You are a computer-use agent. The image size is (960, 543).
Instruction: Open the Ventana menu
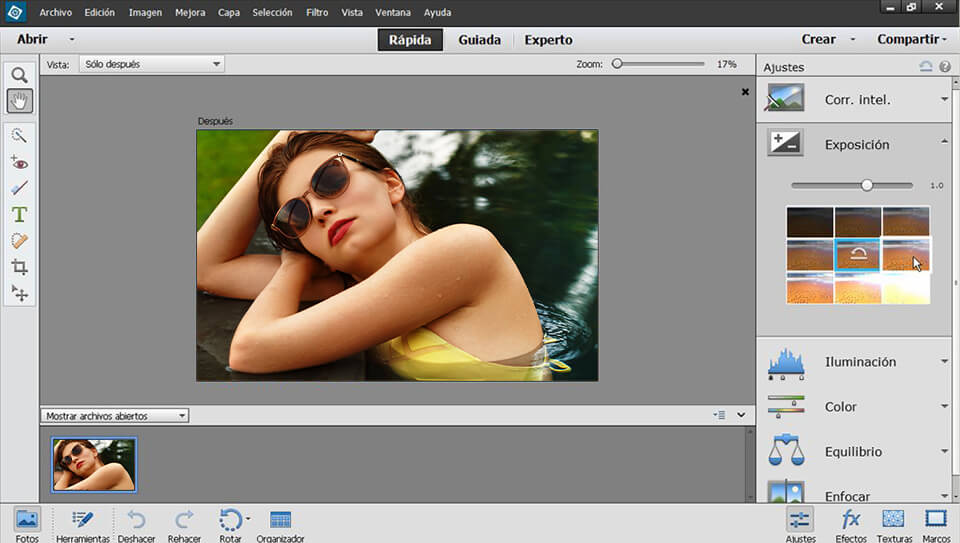coord(393,12)
